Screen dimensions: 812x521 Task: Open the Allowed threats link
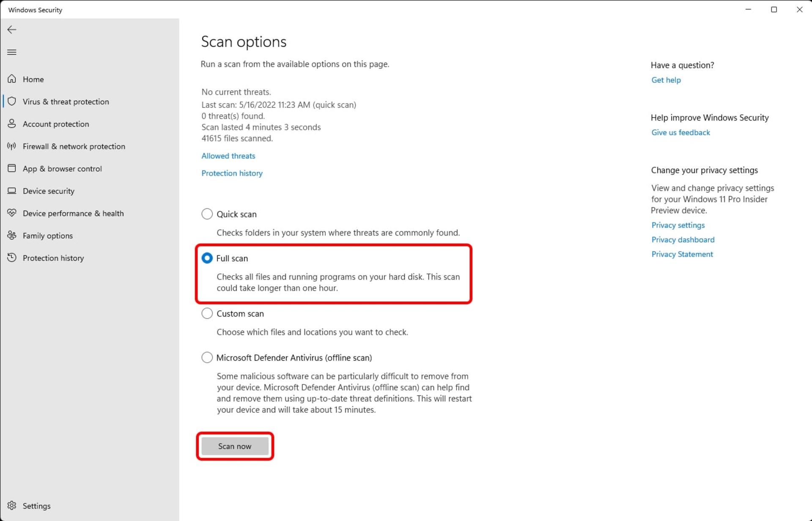click(x=228, y=156)
